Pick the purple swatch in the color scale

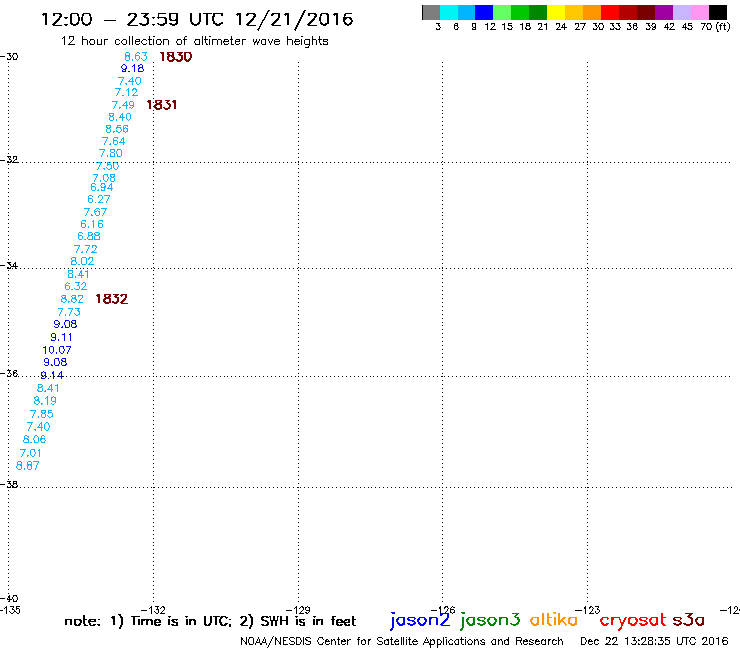pyautogui.click(x=664, y=12)
